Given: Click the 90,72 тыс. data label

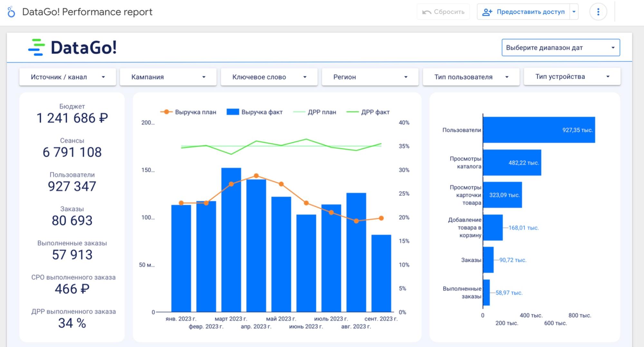Looking at the screenshot, I should click(x=513, y=260).
